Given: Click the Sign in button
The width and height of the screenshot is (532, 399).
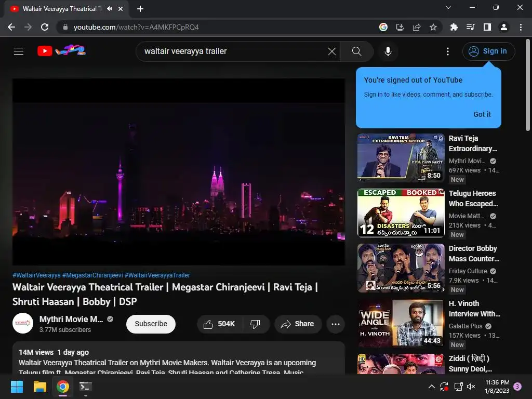Looking at the screenshot, I should [488, 51].
